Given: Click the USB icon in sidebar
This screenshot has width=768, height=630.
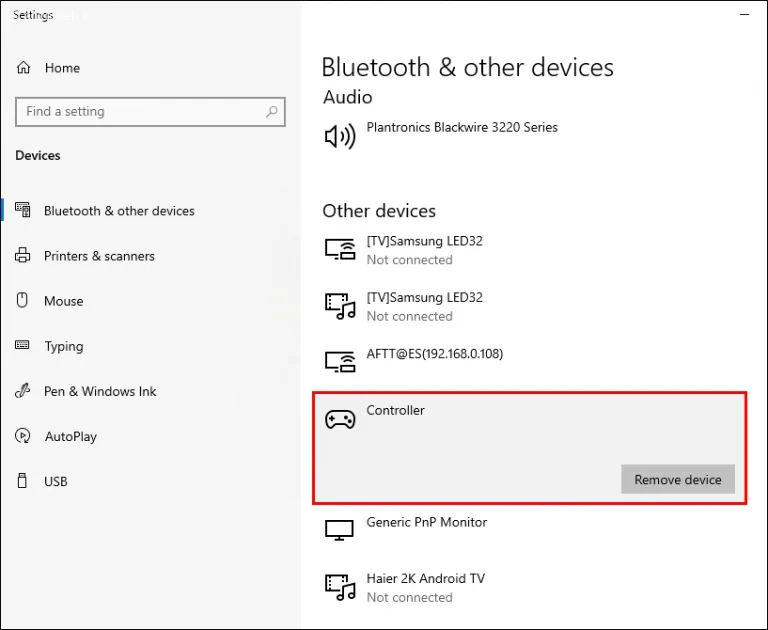Looking at the screenshot, I should pos(22,481).
